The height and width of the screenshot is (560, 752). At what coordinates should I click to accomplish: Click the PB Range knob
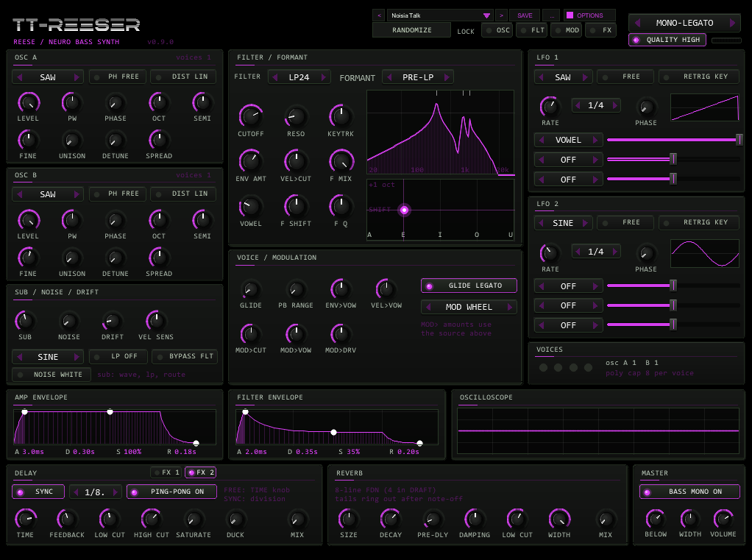click(x=296, y=290)
